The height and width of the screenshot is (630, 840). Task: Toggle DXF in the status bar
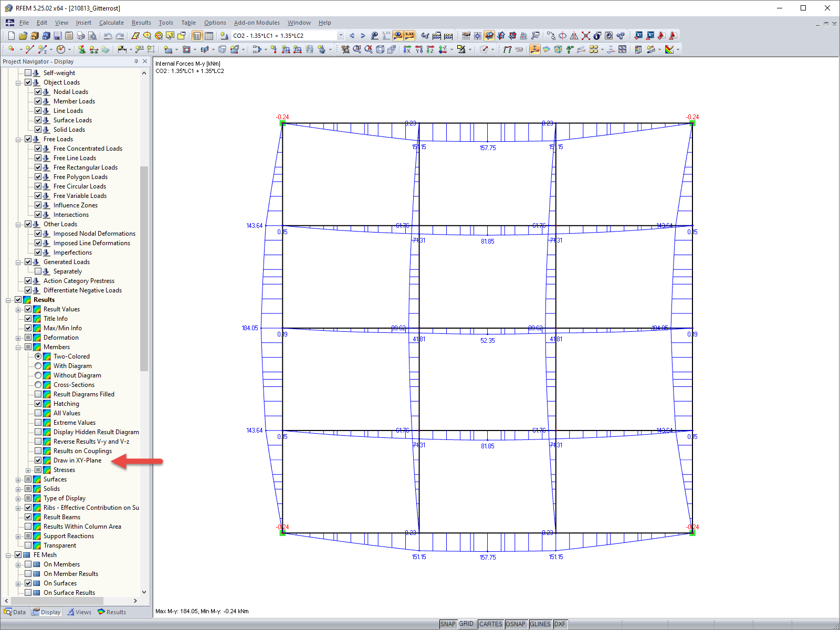(560, 624)
